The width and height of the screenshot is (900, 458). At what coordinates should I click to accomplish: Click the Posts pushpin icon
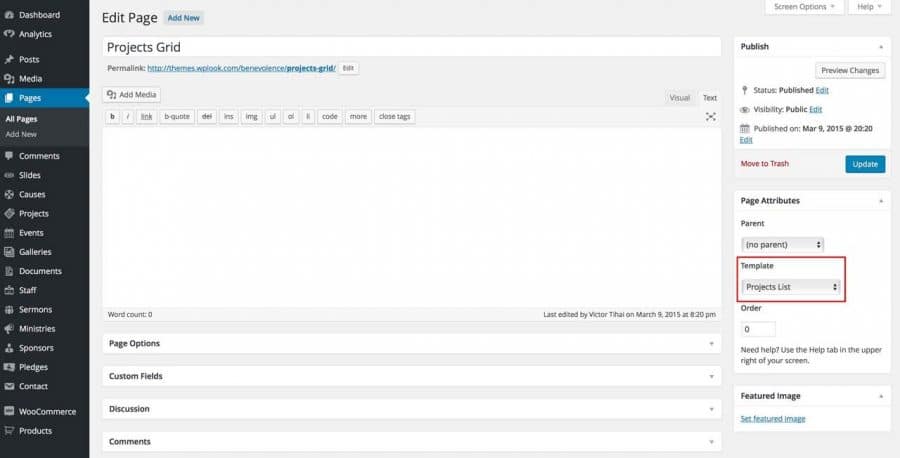point(9,59)
